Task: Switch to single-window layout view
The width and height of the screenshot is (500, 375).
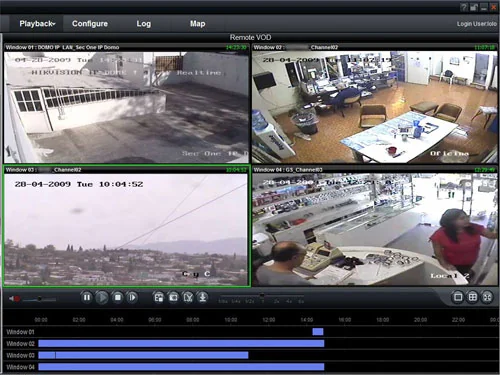Action: coord(458,297)
